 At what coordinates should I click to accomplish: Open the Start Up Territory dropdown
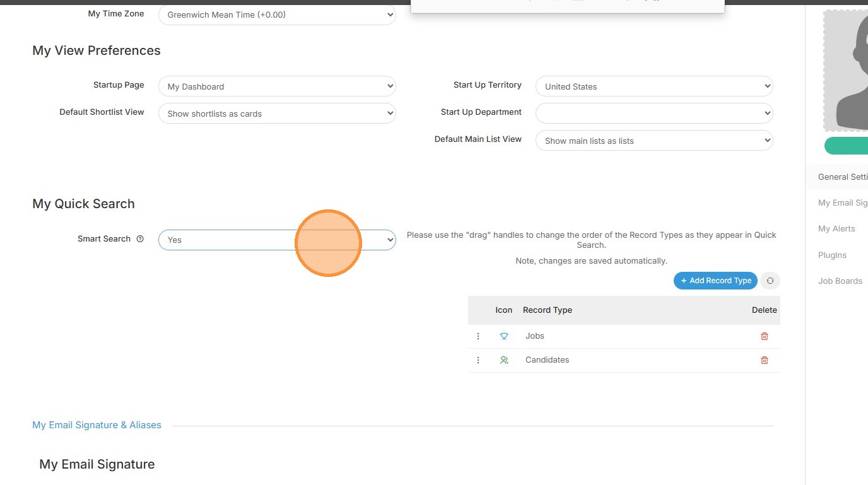[654, 86]
